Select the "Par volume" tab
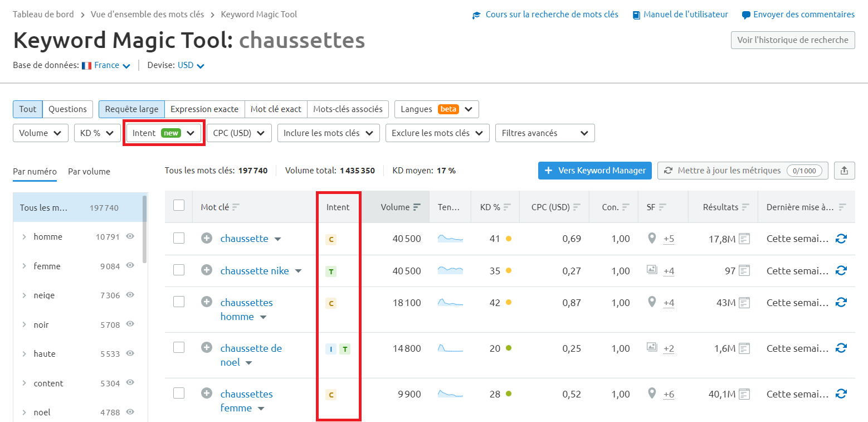Viewport: 868px width, 422px height. coord(89,171)
